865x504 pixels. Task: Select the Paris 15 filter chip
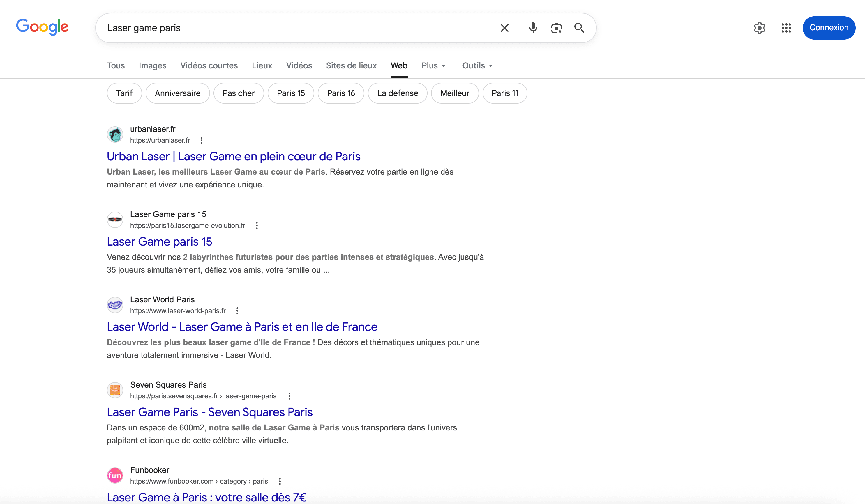click(x=291, y=93)
